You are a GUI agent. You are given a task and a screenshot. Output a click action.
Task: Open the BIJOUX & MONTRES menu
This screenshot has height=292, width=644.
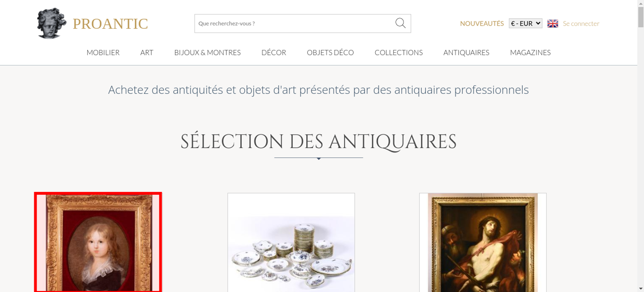(207, 52)
